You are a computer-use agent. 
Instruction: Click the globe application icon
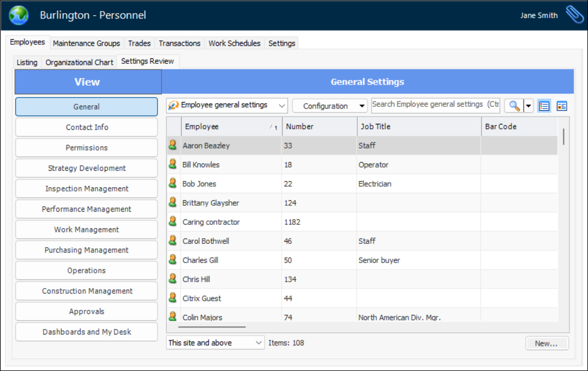tap(19, 15)
